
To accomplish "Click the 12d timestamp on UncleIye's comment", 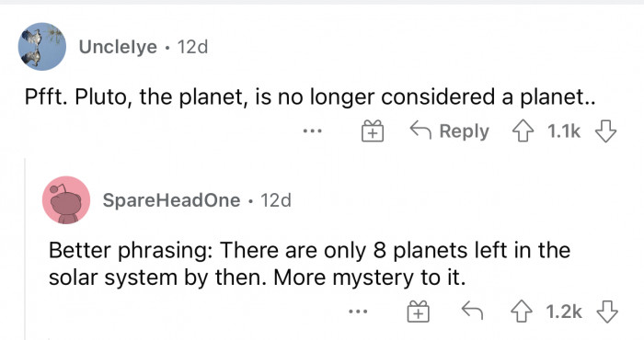I will coord(192,47).
